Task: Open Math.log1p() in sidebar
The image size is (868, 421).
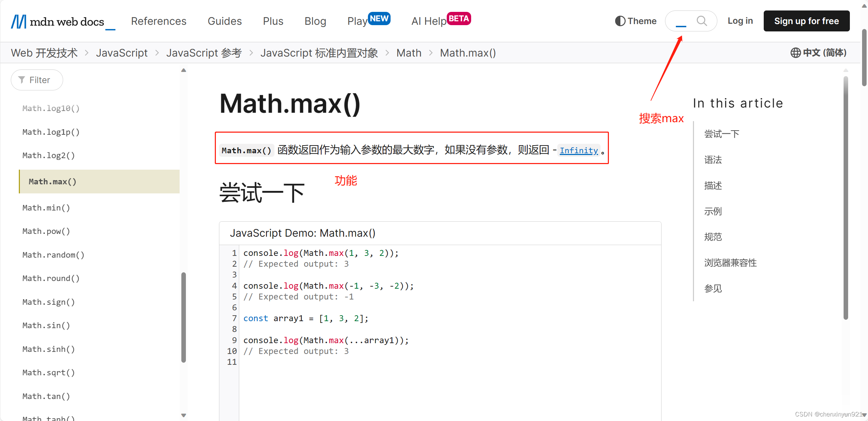Action: pyautogui.click(x=51, y=132)
